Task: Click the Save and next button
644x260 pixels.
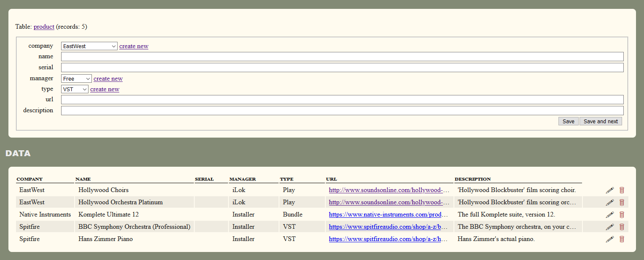Action: point(600,121)
